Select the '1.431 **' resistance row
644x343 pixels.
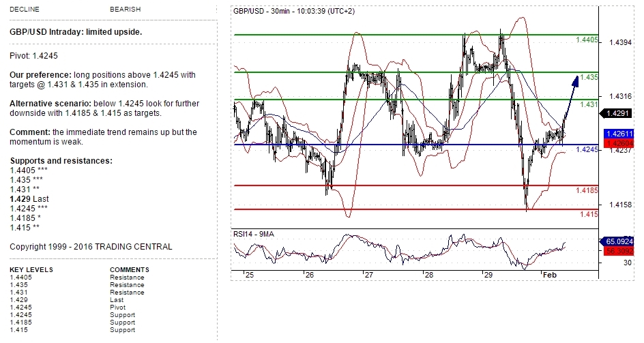click(x=25, y=190)
